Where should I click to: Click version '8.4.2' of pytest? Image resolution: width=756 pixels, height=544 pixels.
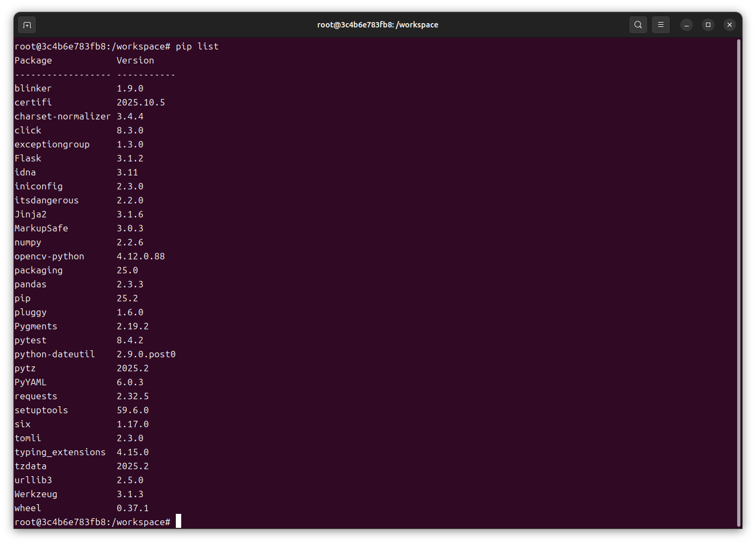point(130,341)
